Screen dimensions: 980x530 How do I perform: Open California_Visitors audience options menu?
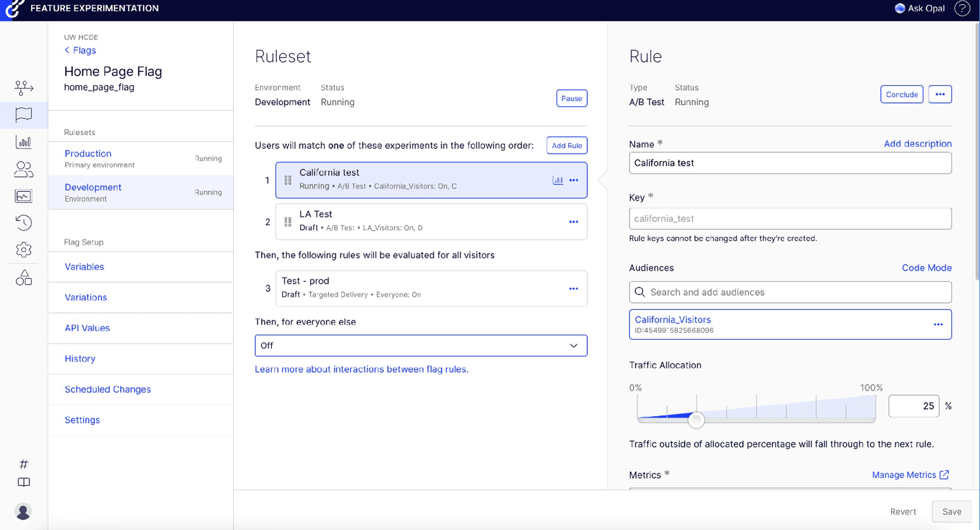click(938, 324)
